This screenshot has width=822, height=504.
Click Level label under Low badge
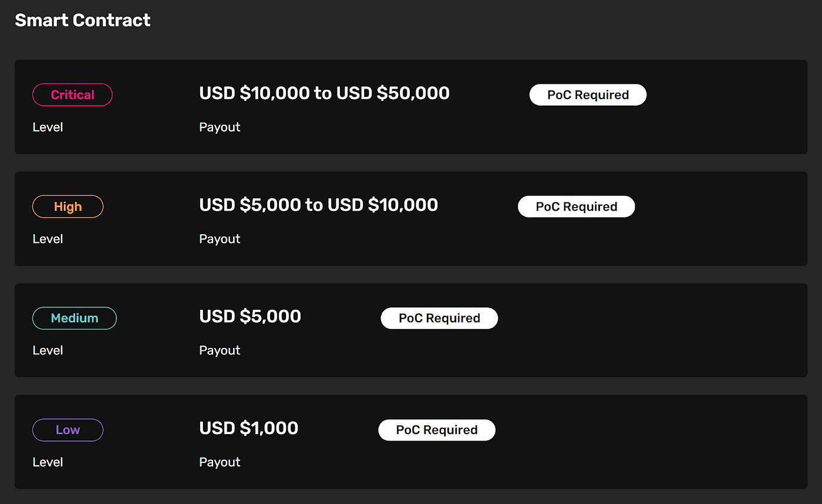coord(48,462)
